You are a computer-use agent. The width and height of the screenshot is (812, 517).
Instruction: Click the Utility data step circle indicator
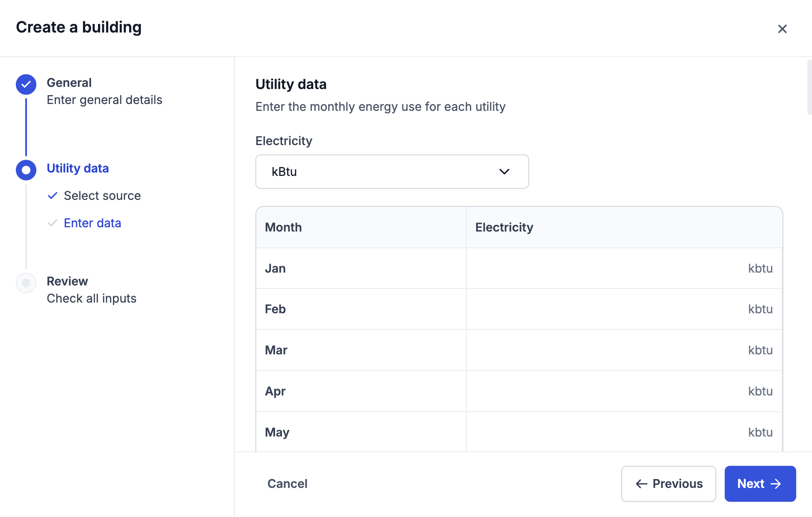pos(26,170)
